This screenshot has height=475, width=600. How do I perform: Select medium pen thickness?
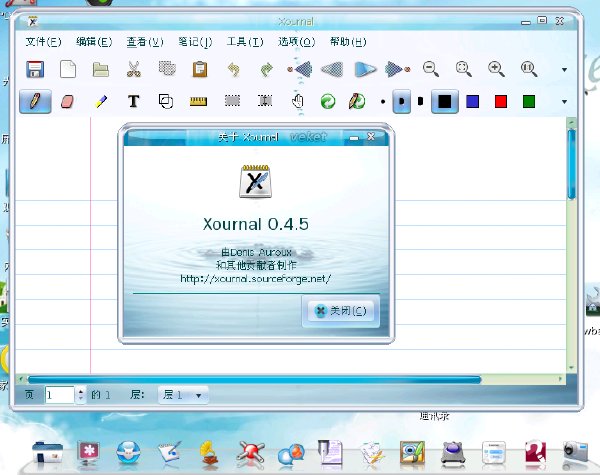(401, 102)
